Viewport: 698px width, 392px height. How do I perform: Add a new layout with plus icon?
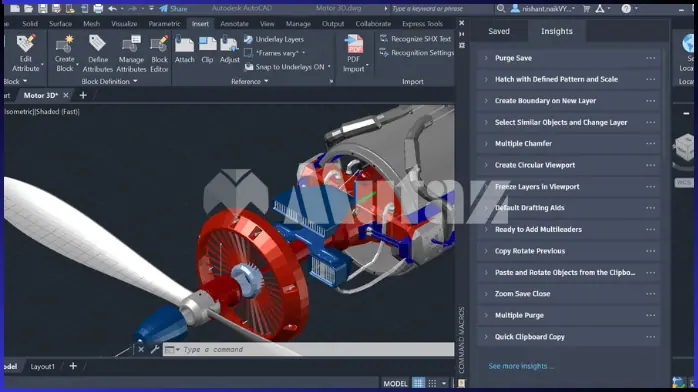[73, 366]
